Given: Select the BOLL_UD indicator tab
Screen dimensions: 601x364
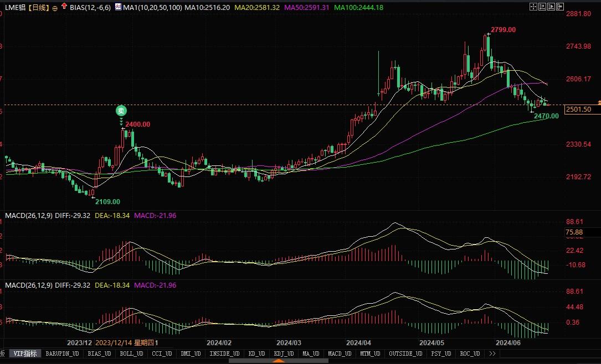Looking at the screenshot, I should pos(131,353).
